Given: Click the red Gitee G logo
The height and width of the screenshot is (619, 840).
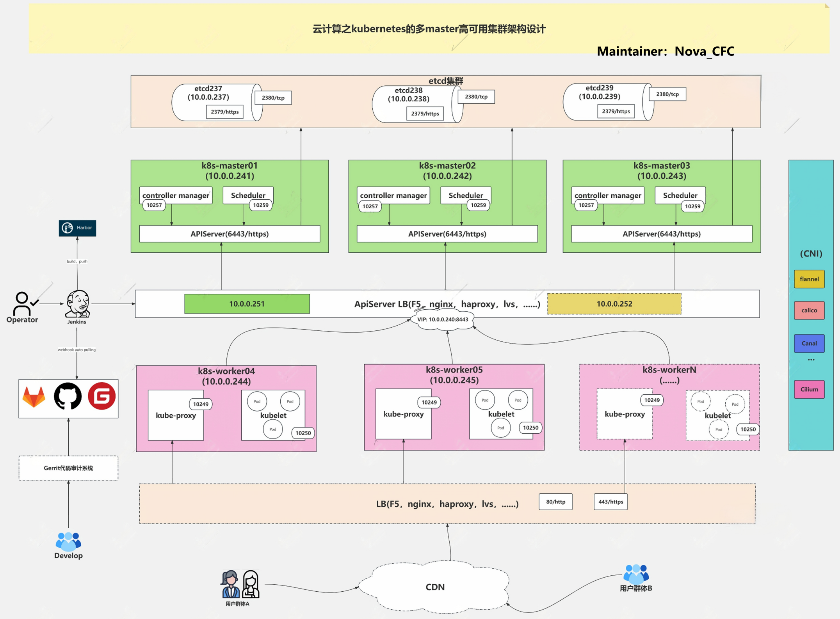Looking at the screenshot, I should pyautogui.click(x=101, y=396).
